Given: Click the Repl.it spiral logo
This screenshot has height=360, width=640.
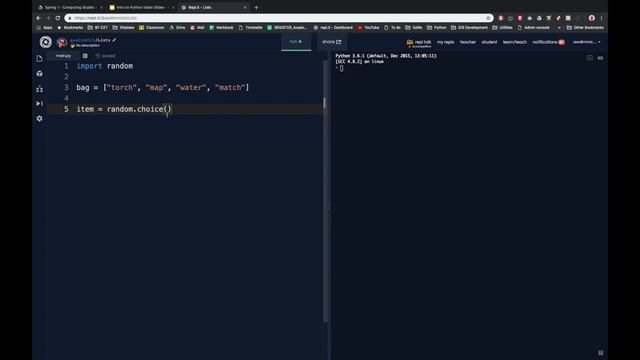Looking at the screenshot, I should (45, 42).
